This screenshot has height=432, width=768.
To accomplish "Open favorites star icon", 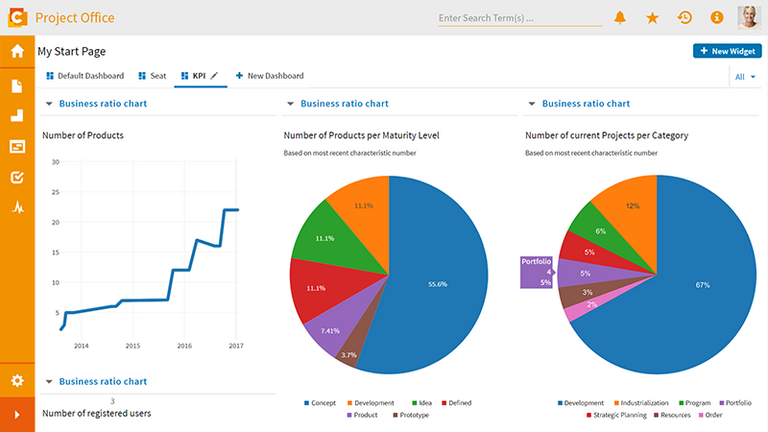I will tap(652, 18).
